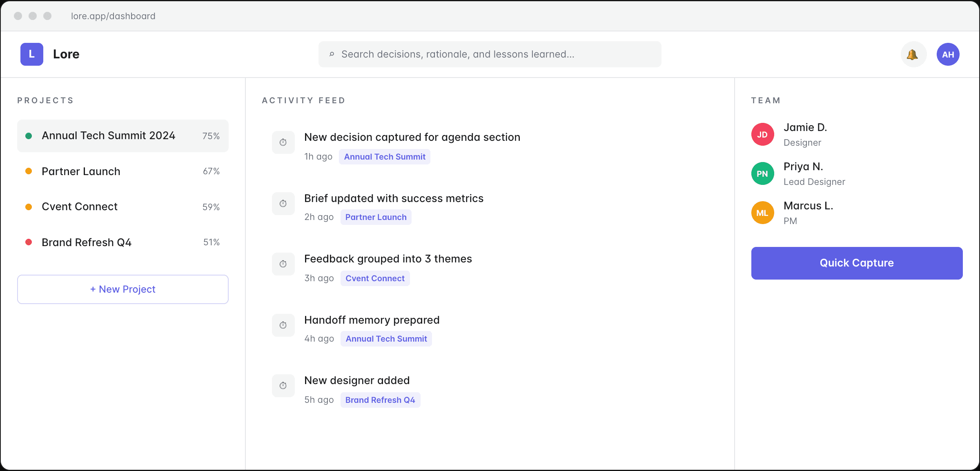This screenshot has width=980, height=471.
Task: Click clock icon beside Handoff memory entry
Action: tap(283, 325)
